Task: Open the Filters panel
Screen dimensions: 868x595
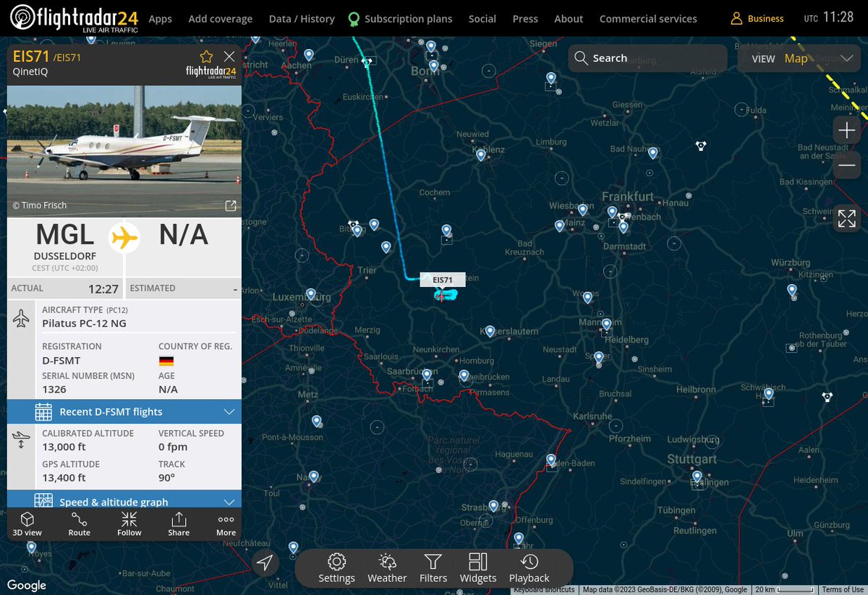Action: click(x=433, y=568)
